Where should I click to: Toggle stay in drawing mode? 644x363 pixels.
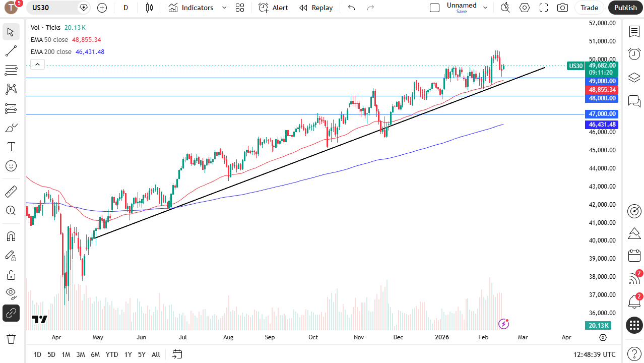point(11,256)
